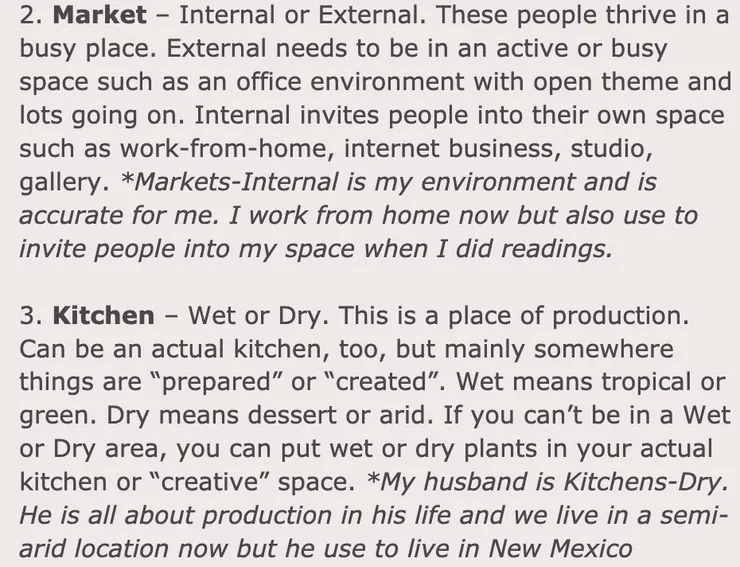Click the bold "Market" heading

coord(98,16)
